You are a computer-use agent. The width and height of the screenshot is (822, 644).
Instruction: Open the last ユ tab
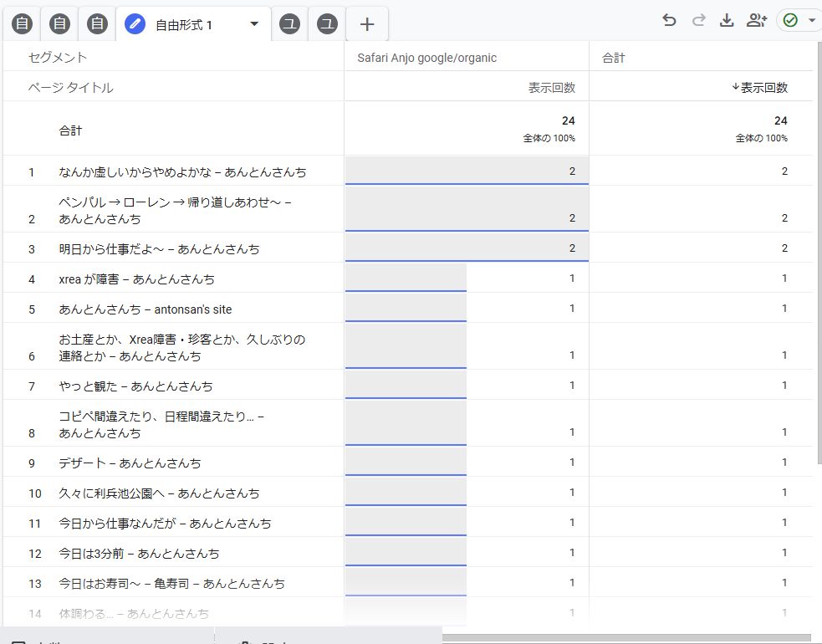click(328, 24)
